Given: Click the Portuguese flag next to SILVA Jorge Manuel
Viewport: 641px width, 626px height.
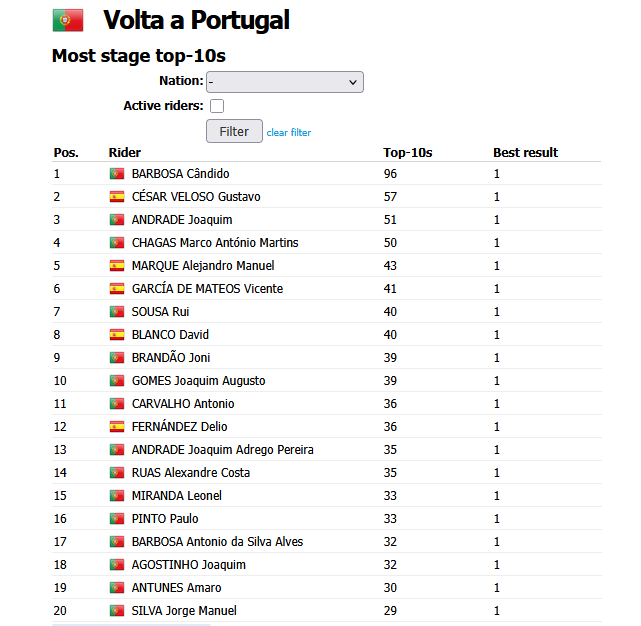Looking at the screenshot, I should tap(117, 610).
